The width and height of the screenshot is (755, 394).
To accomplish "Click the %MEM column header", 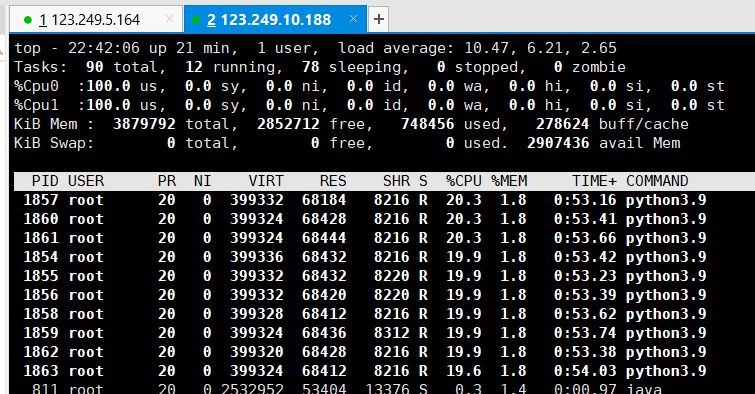I will coord(509,181).
